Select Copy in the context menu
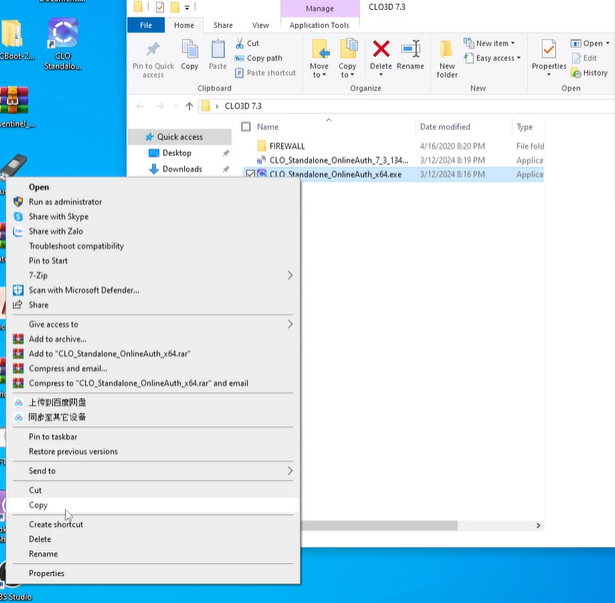 [38, 505]
